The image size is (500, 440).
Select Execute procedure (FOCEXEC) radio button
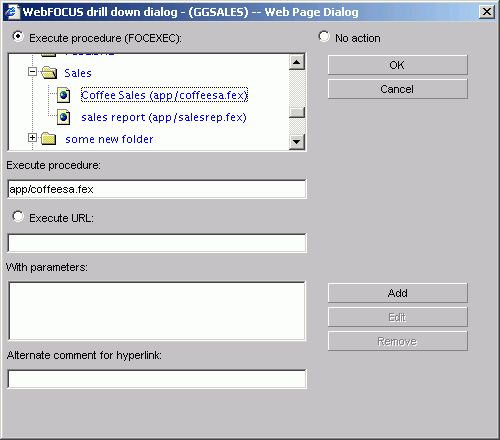click(18, 36)
